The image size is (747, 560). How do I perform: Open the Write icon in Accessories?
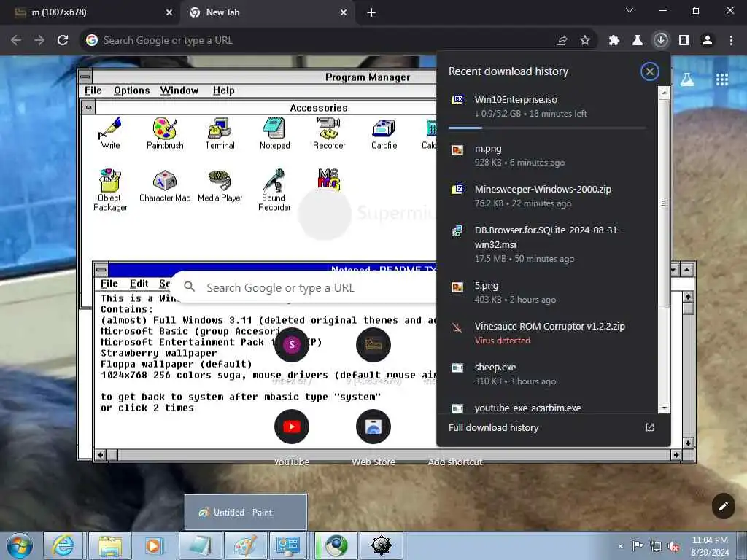(x=110, y=133)
